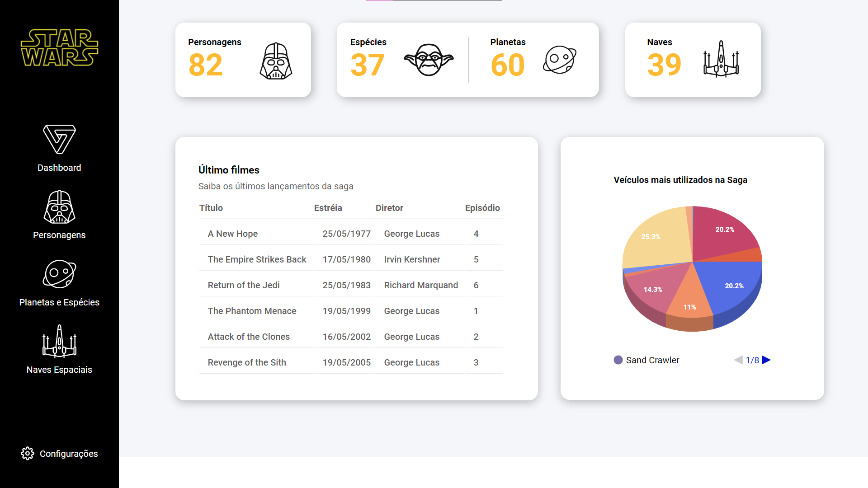
Task: Click episode number 5 cell
Action: point(476,259)
